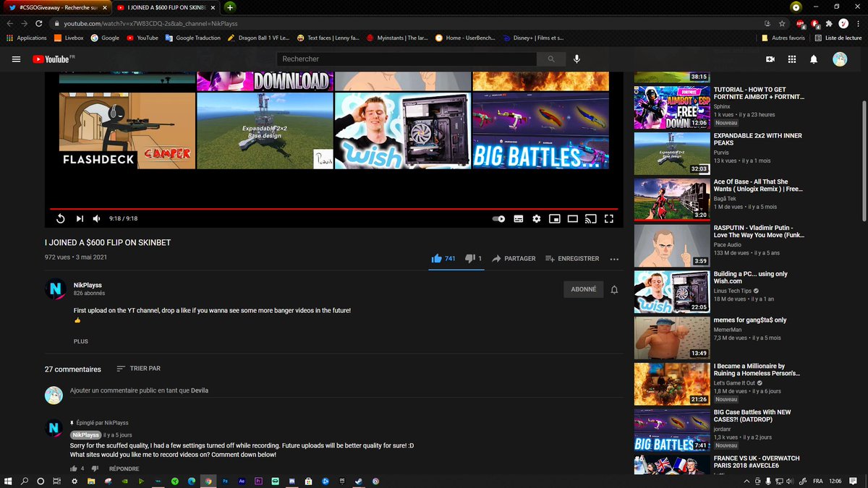Open player settings gear
Screen dimensions: 868x488
point(537,218)
